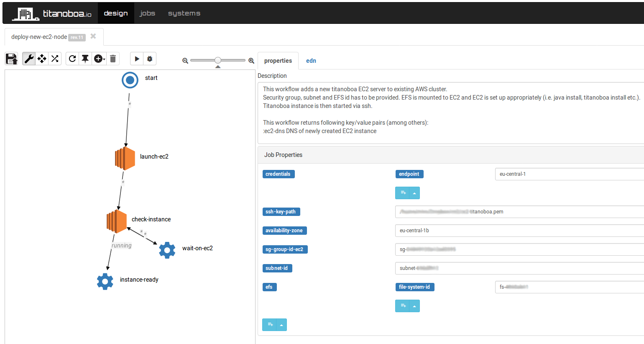The height and width of the screenshot is (344, 644).
Task: Select the wrench edit tool
Action: 29,59
